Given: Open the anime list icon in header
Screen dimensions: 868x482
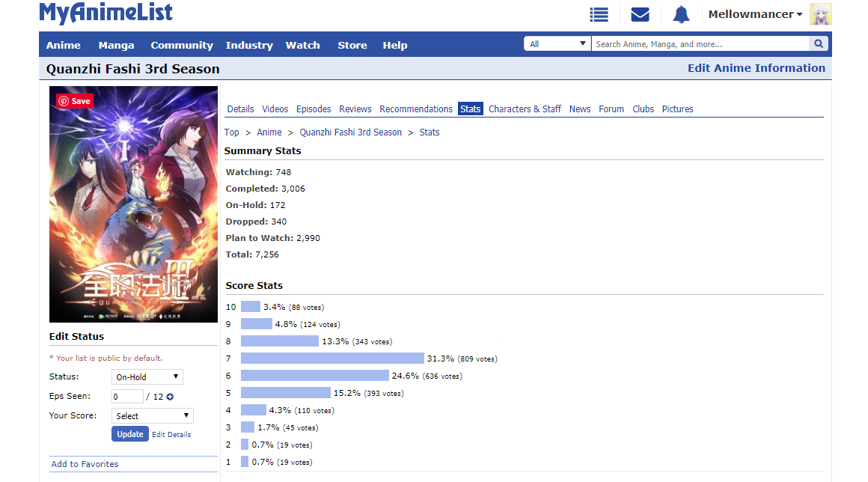Looking at the screenshot, I should pyautogui.click(x=599, y=14).
